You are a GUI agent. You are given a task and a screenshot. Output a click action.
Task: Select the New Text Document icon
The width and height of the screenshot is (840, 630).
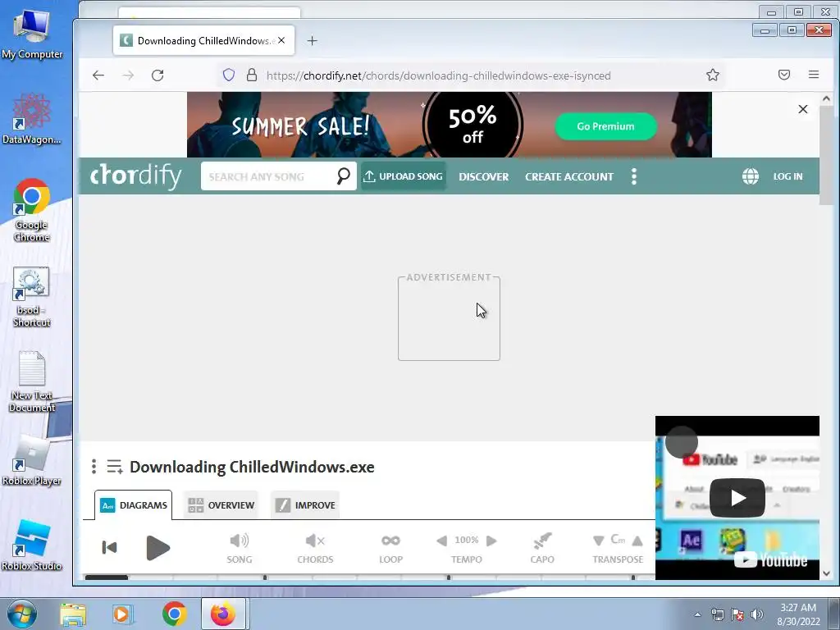coord(32,381)
